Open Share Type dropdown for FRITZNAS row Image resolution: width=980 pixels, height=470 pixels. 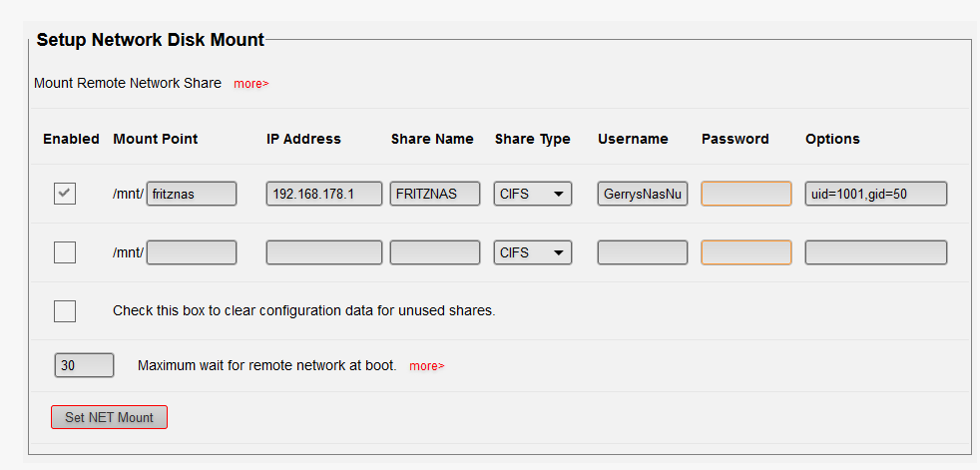coord(533,194)
